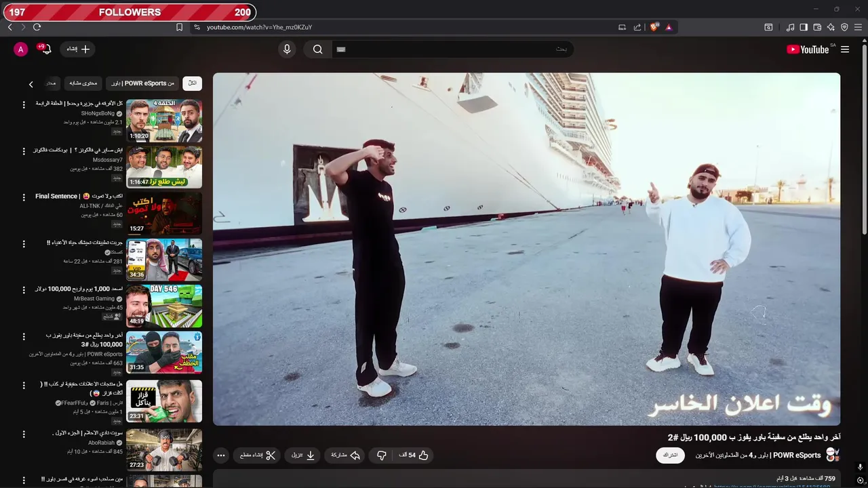Viewport: 868px width, 488px height.
Task: Start voice search with microphone icon
Action: click(287, 49)
